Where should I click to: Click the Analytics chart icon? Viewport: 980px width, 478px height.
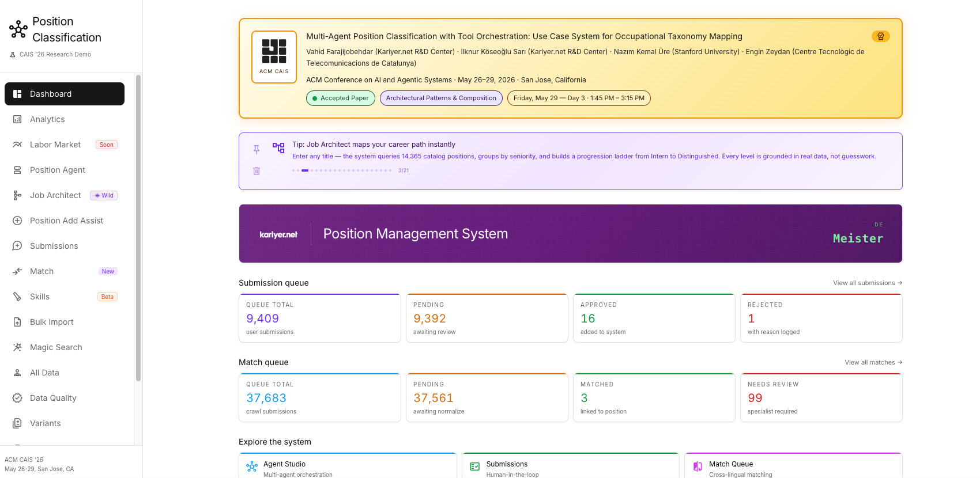(x=17, y=119)
